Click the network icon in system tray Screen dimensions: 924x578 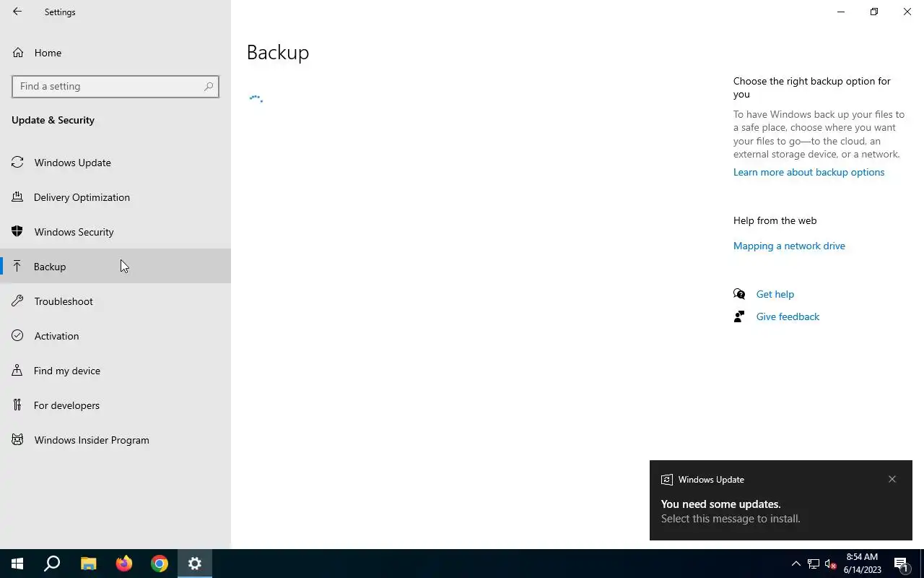[814, 564]
